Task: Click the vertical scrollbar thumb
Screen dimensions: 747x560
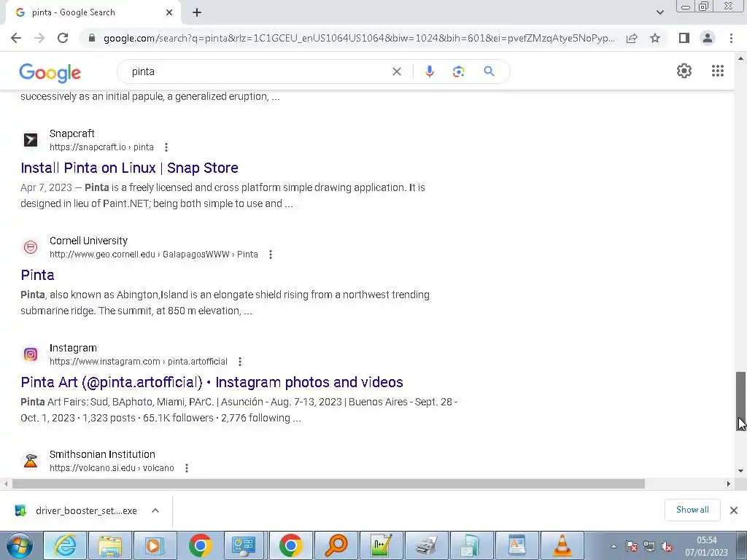Action: (x=740, y=401)
